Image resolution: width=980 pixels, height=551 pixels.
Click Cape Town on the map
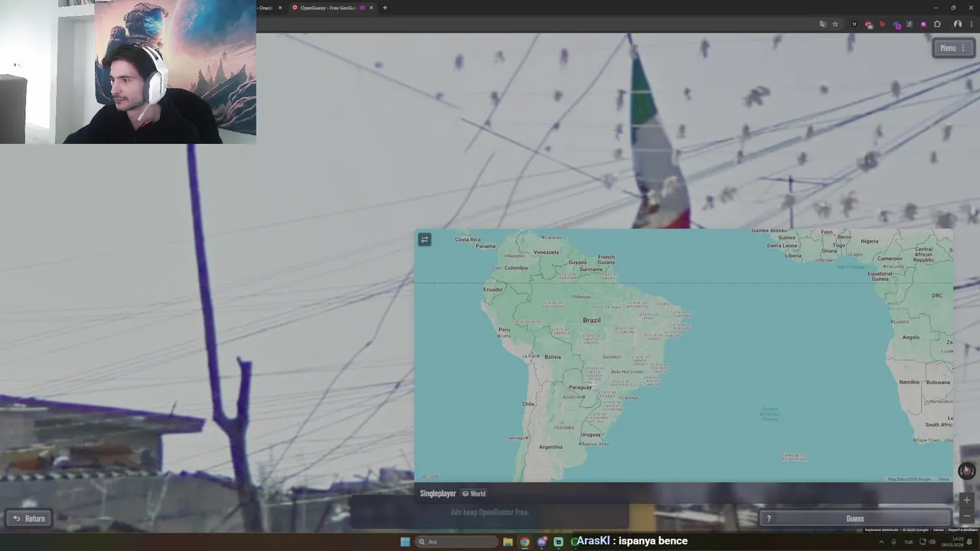click(x=927, y=440)
